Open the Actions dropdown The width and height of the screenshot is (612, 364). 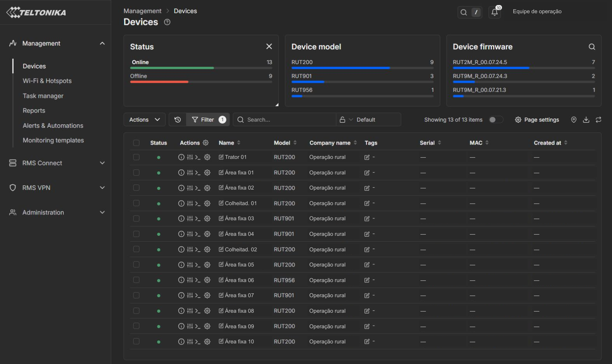[x=145, y=120]
